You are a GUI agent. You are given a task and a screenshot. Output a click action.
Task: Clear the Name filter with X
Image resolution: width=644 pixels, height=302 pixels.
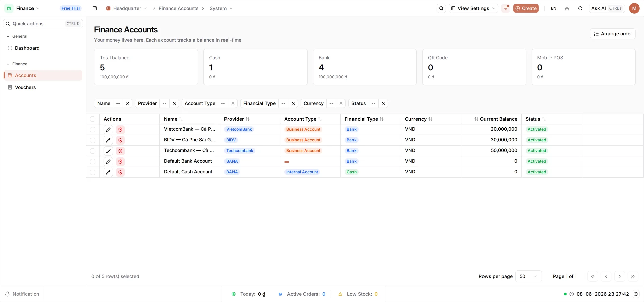pos(128,103)
